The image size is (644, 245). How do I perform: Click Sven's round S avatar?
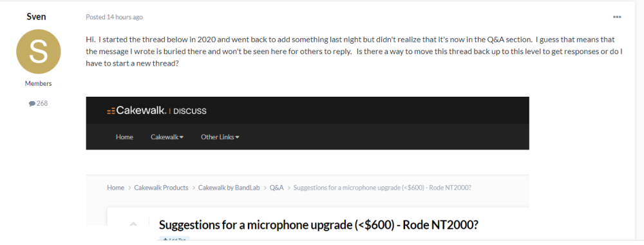click(x=39, y=52)
